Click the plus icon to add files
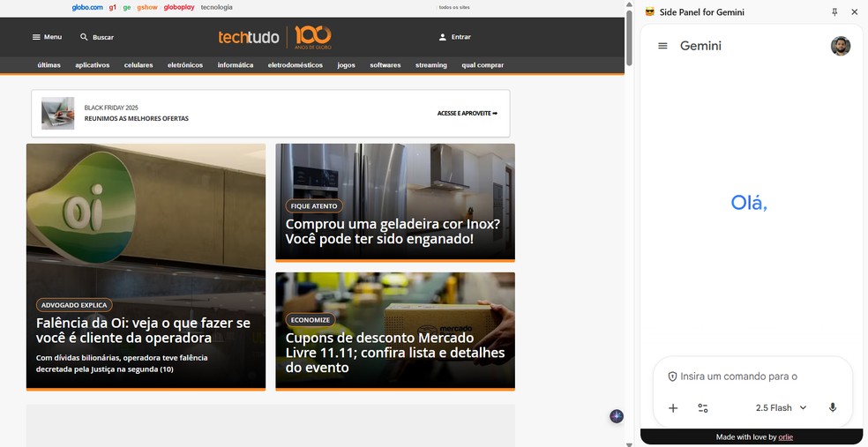The width and height of the screenshot is (868, 447). (673, 408)
